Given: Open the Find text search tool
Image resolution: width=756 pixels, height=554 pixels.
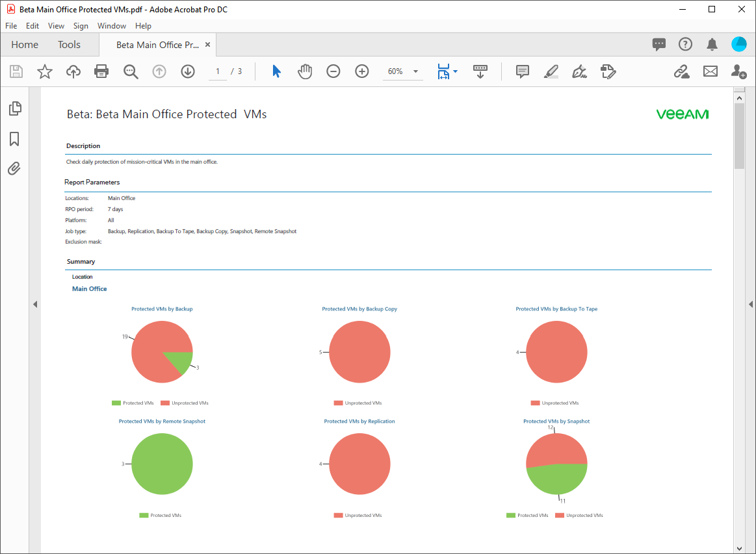Looking at the screenshot, I should (131, 72).
